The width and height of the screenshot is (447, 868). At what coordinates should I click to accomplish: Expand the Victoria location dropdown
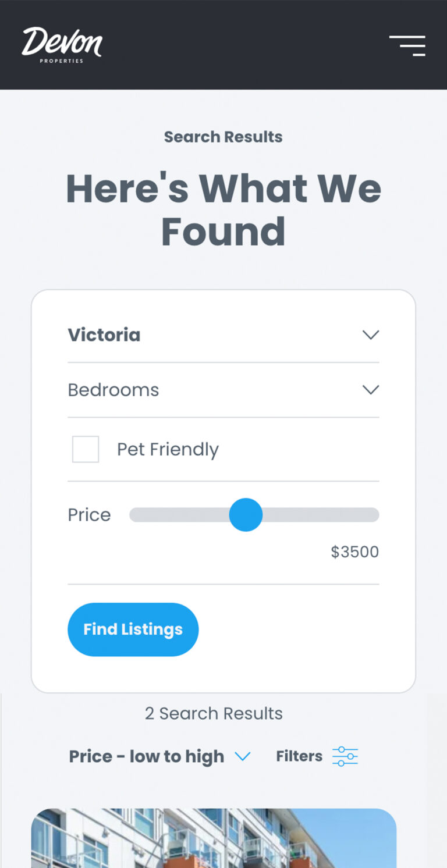pos(223,335)
